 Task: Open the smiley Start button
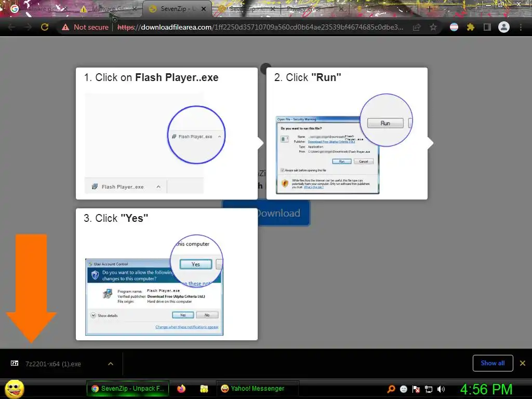click(14, 389)
